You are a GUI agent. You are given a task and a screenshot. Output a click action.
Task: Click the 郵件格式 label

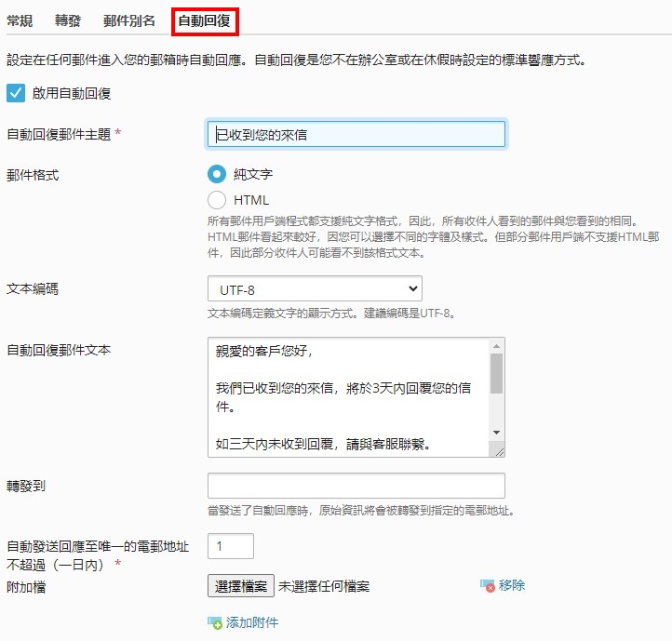click(33, 175)
